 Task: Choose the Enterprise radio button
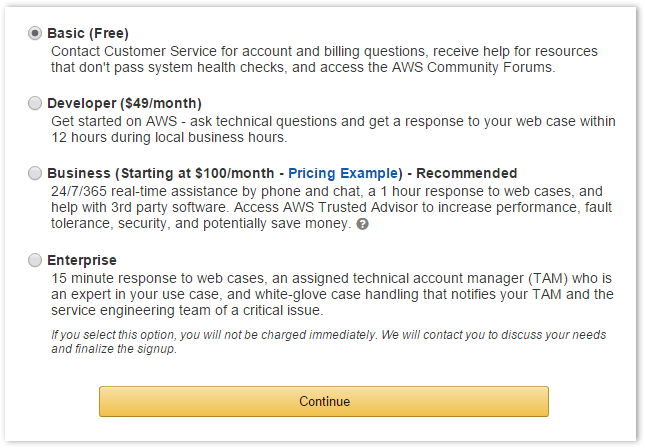coord(35,260)
